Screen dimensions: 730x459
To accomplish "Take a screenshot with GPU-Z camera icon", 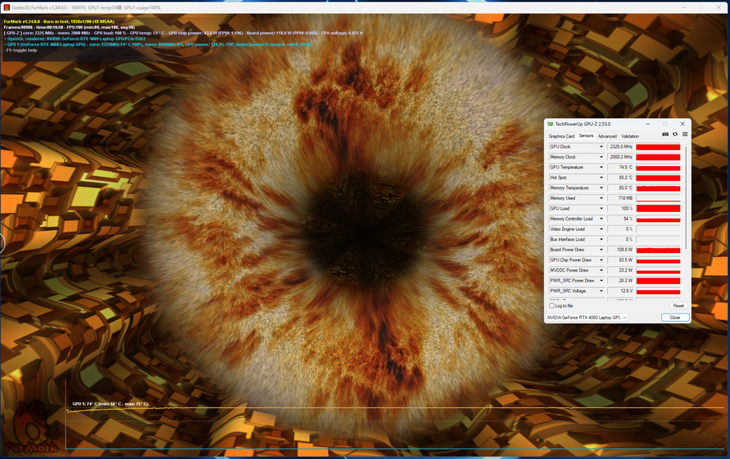I will pyautogui.click(x=665, y=134).
